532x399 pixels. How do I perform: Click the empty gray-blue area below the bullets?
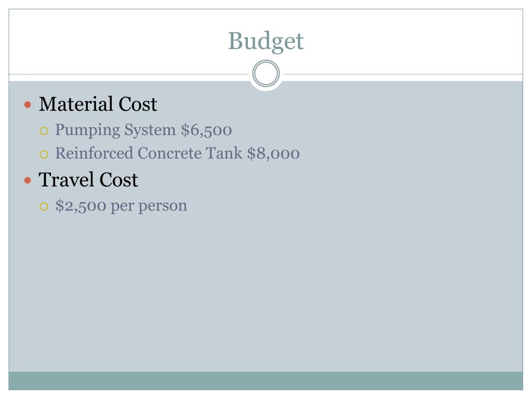[x=266, y=291]
